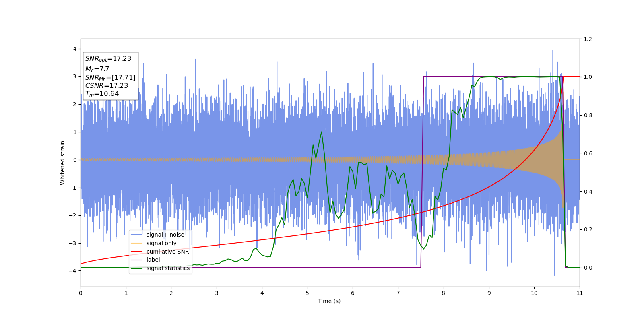The image size is (644, 322).
Task: Click the red line swatch in legend
Action: click(x=137, y=252)
